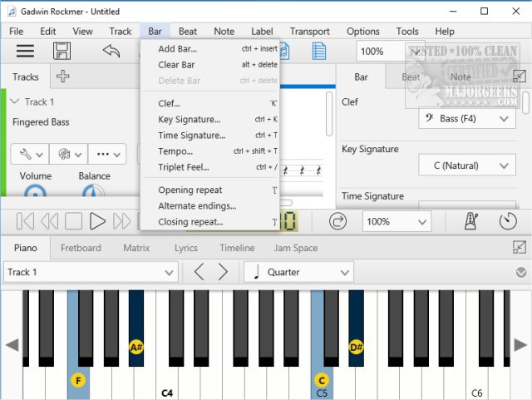
Task: Click the score view vertical scrollbar
Action: pos(329,114)
